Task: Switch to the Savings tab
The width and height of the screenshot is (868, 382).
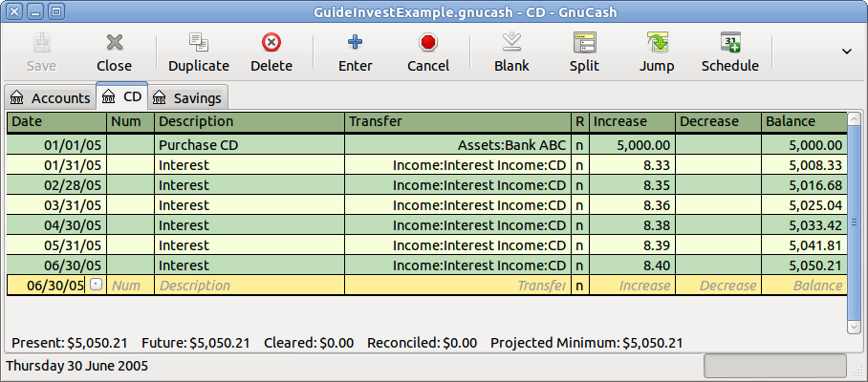Action: click(187, 97)
